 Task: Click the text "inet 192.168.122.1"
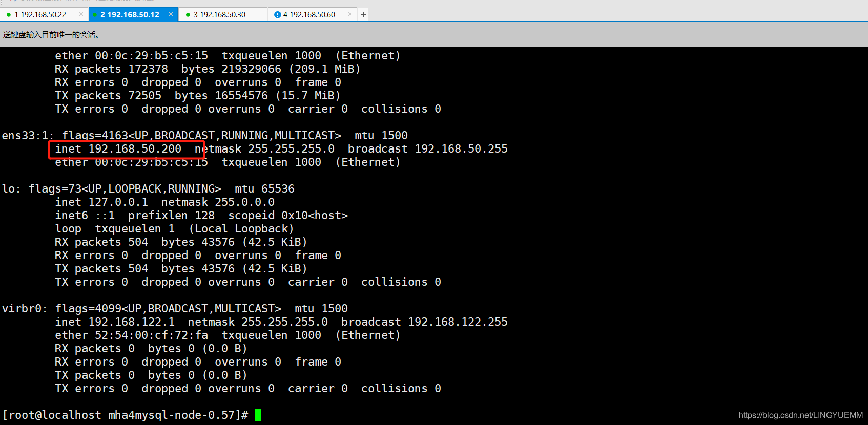click(x=115, y=322)
